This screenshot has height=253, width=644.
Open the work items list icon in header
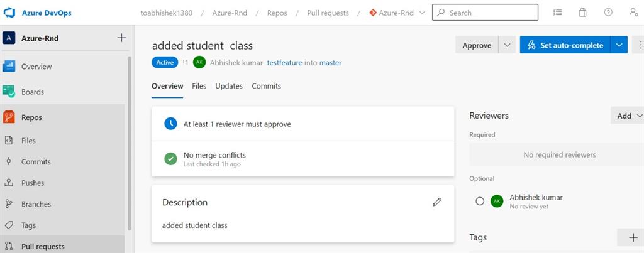557,13
